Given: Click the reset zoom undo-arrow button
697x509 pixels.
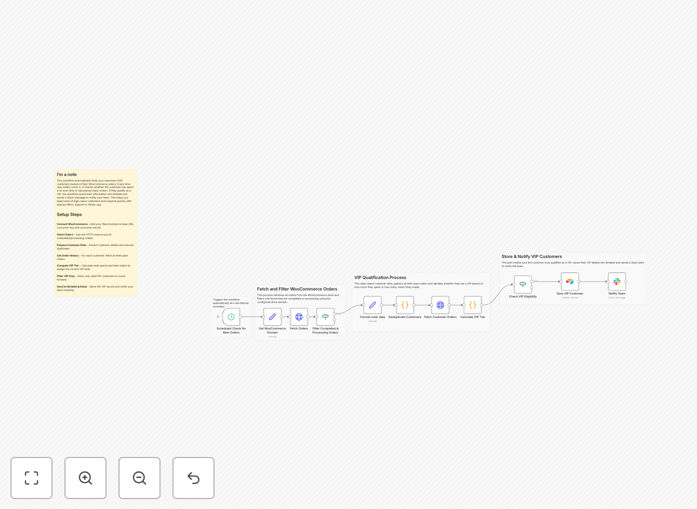Looking at the screenshot, I should click(193, 478).
